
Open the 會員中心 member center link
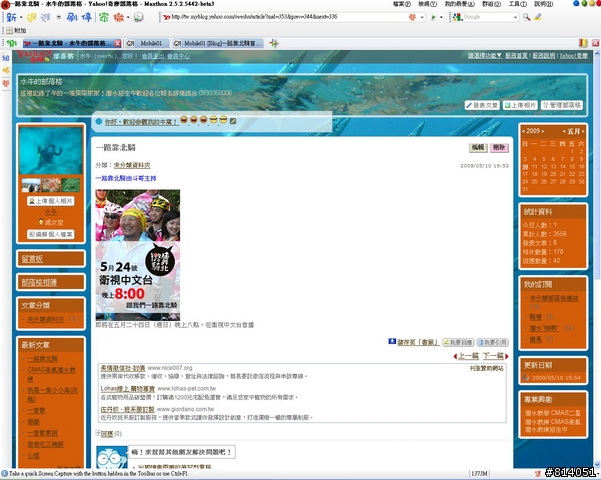pos(179,56)
